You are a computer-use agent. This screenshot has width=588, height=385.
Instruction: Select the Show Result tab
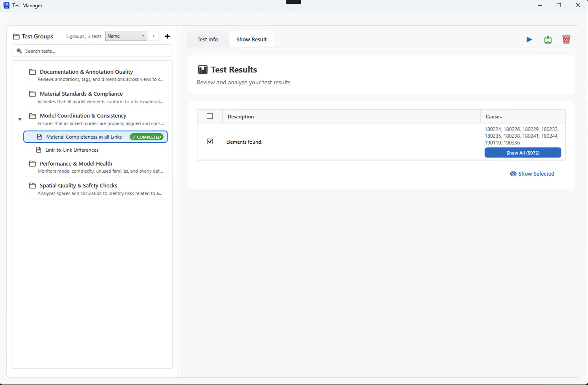[252, 39]
